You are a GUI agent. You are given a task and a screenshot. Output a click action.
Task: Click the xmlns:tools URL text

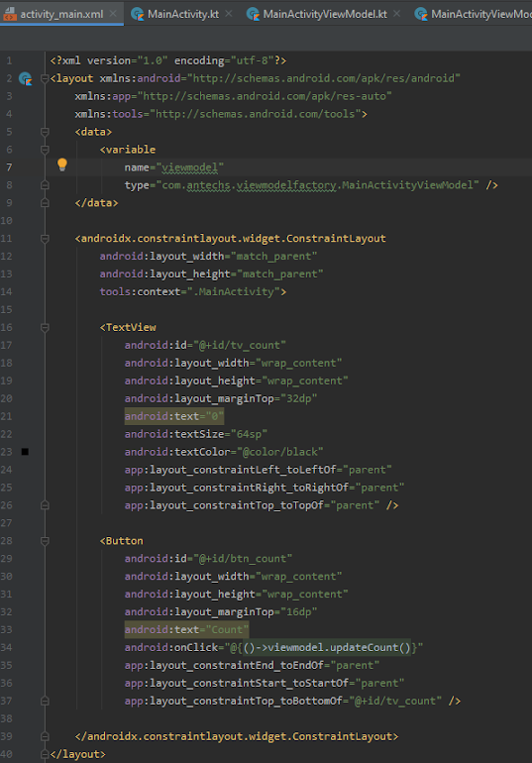[256, 114]
